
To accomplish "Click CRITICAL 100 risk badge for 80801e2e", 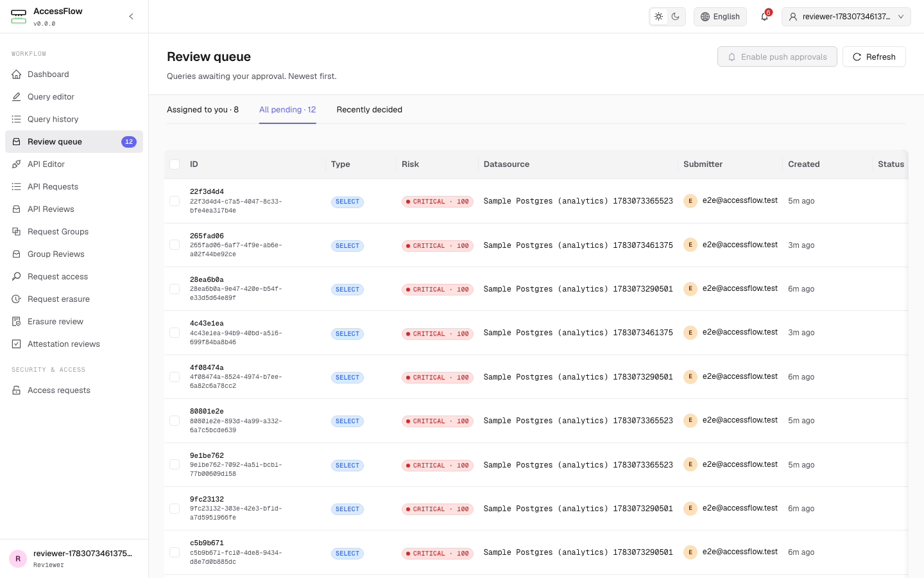I will [x=438, y=421].
